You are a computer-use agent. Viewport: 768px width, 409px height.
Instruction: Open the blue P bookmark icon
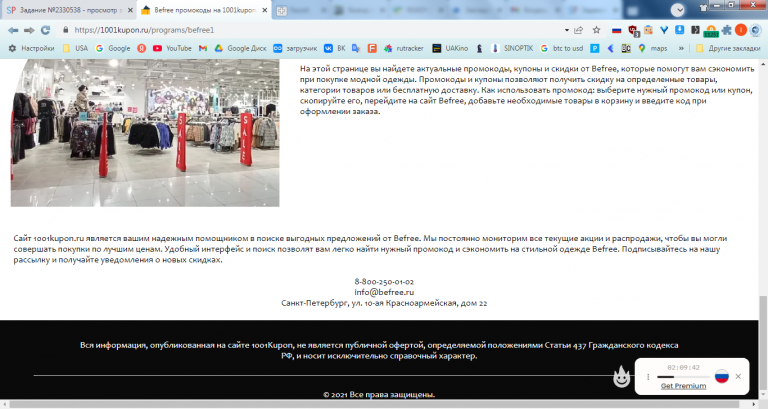tap(595, 48)
